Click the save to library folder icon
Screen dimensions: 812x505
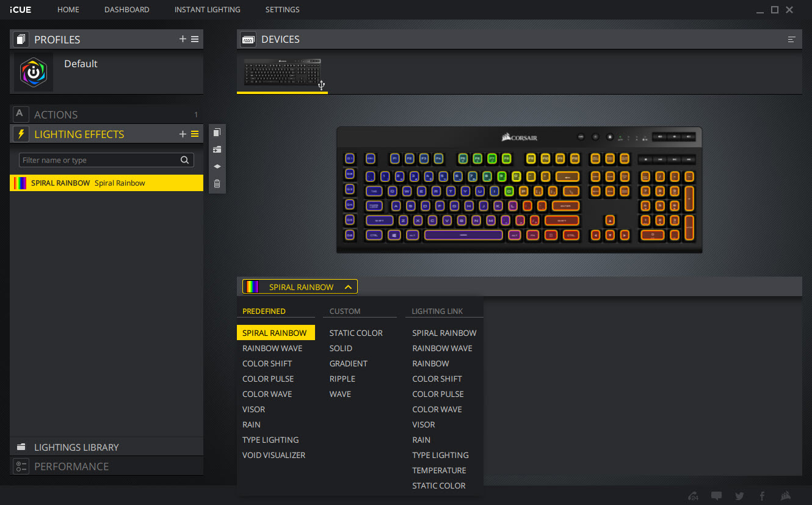[x=217, y=149]
